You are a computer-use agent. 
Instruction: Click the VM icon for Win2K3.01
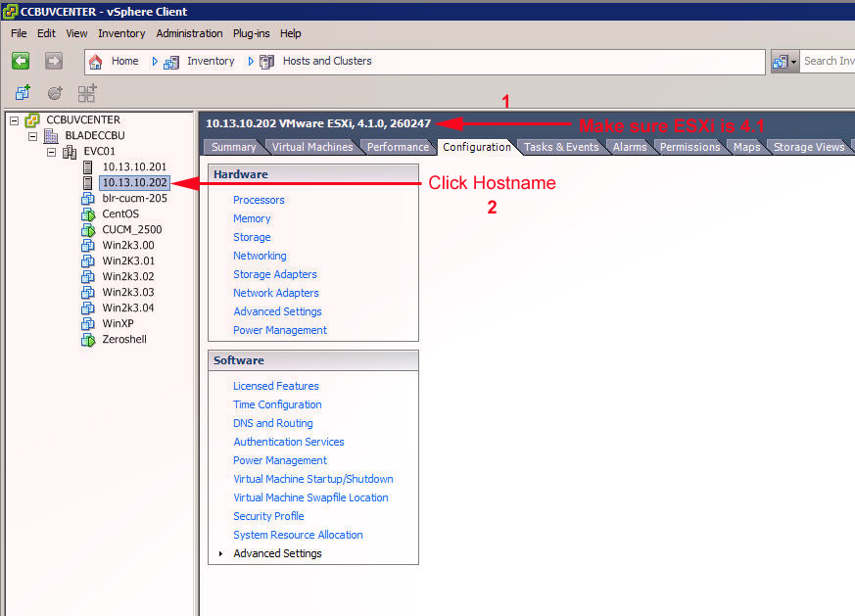[x=88, y=261]
